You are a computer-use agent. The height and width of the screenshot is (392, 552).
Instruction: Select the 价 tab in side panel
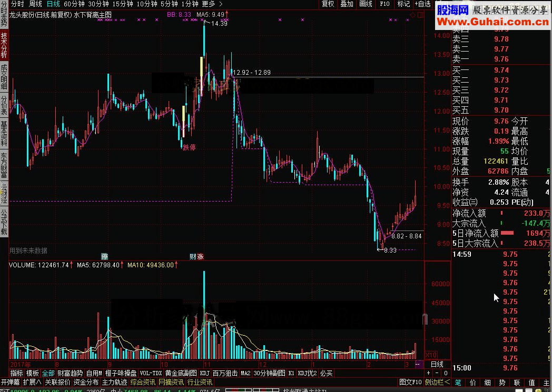(473, 382)
